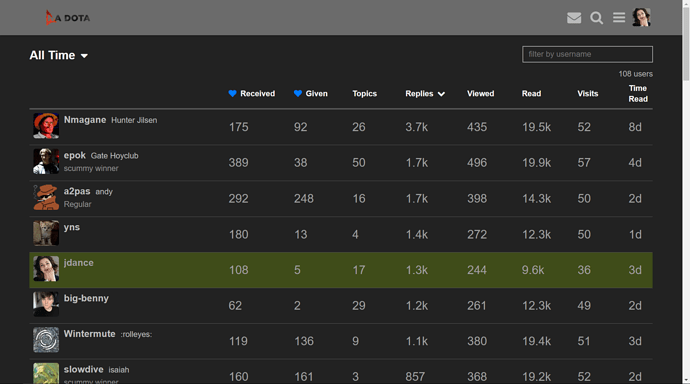This screenshot has width=690, height=384.
Task: Open yns's cat avatar
Action: coord(46,233)
